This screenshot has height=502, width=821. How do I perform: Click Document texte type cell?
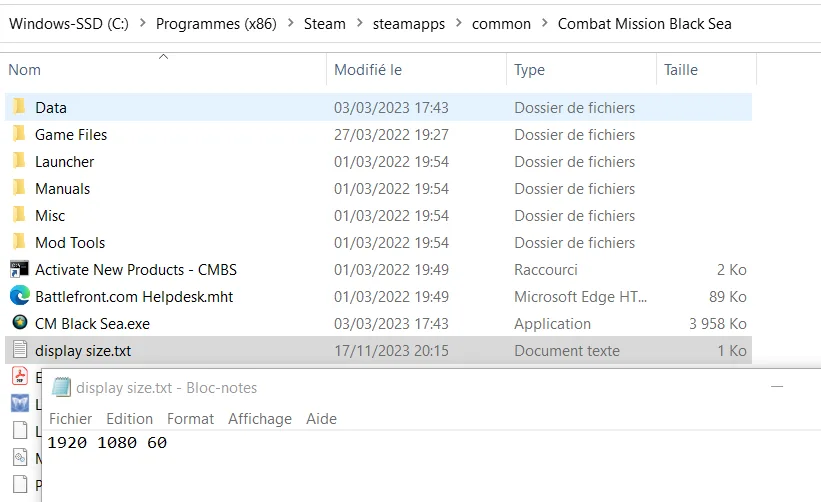pyautogui.click(x=567, y=351)
